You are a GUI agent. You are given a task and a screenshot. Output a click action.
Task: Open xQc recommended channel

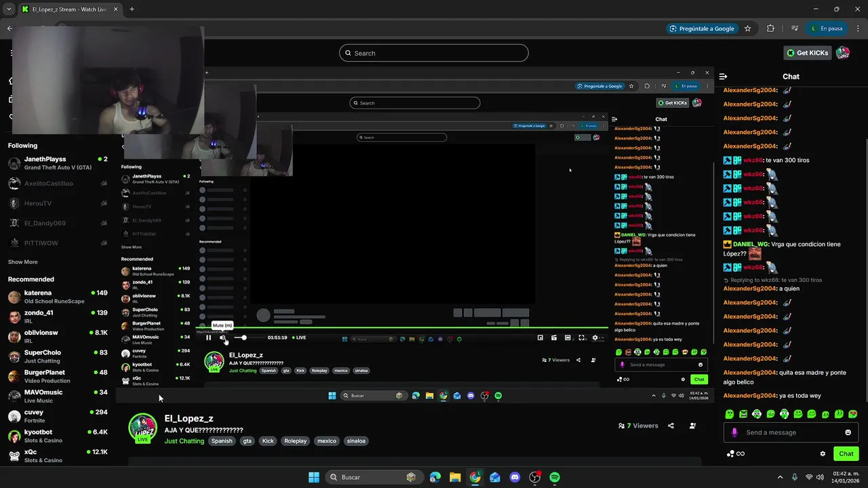tap(58, 455)
